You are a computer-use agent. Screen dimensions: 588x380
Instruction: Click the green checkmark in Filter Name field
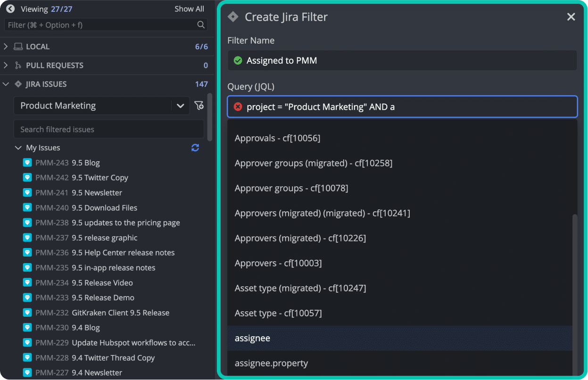(x=238, y=60)
